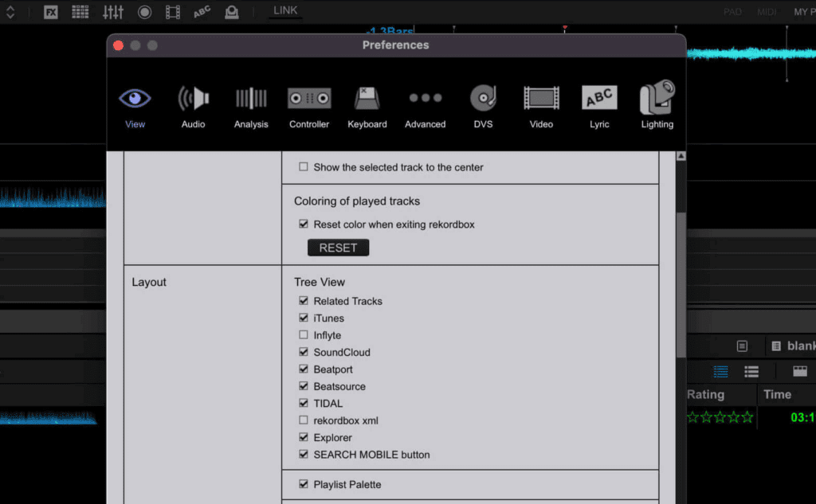Show the mixer faders panel

click(113, 12)
